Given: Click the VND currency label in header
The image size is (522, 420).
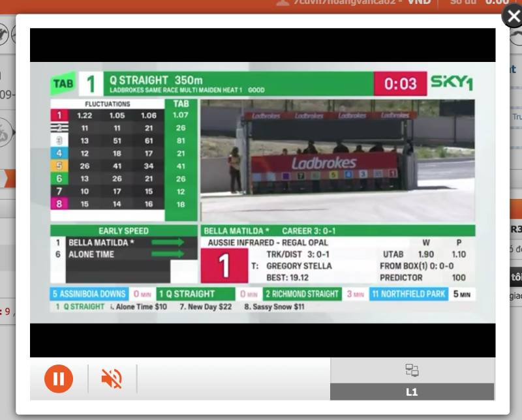Looking at the screenshot, I should 419,2.
